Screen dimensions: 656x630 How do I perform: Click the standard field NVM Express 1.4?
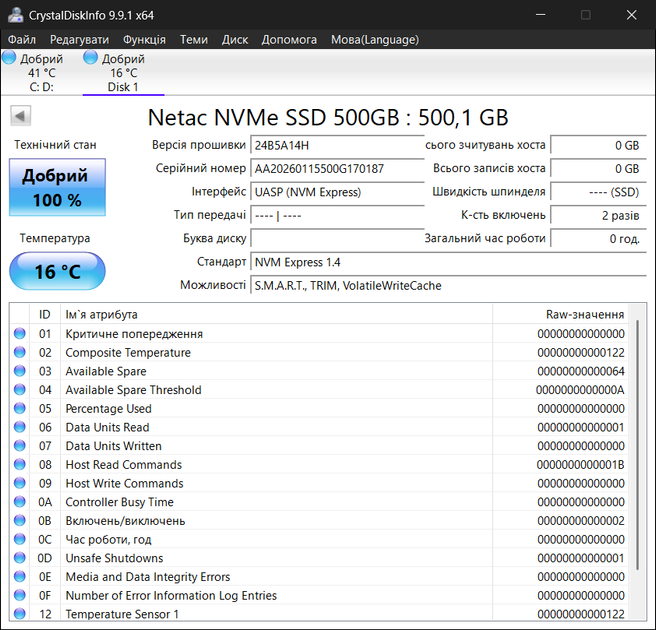point(448,262)
